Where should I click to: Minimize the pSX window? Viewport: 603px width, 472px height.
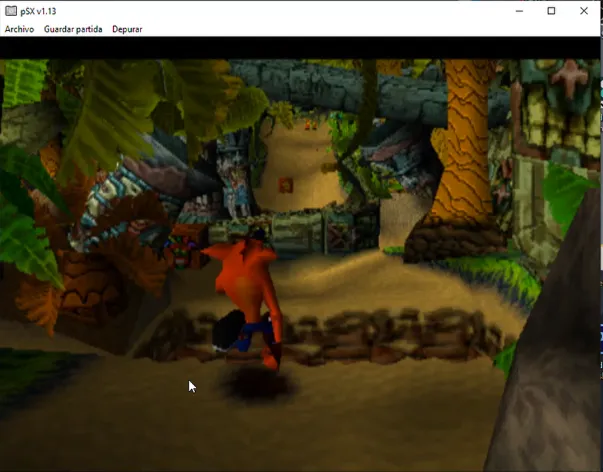point(519,11)
